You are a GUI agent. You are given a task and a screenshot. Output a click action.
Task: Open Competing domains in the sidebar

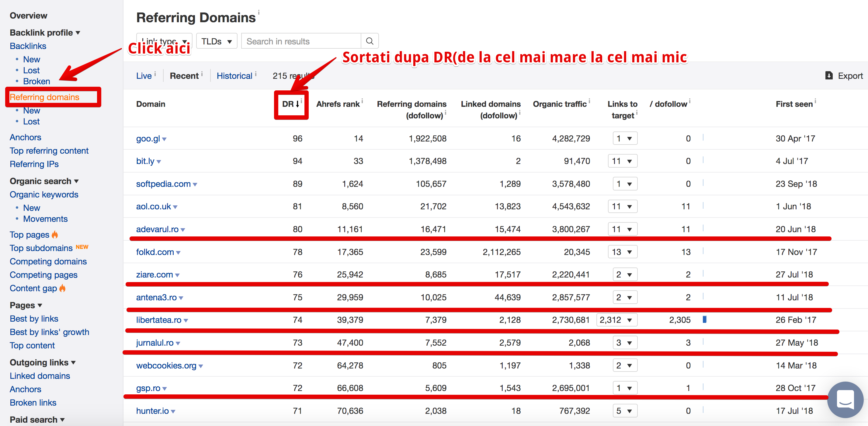point(48,261)
